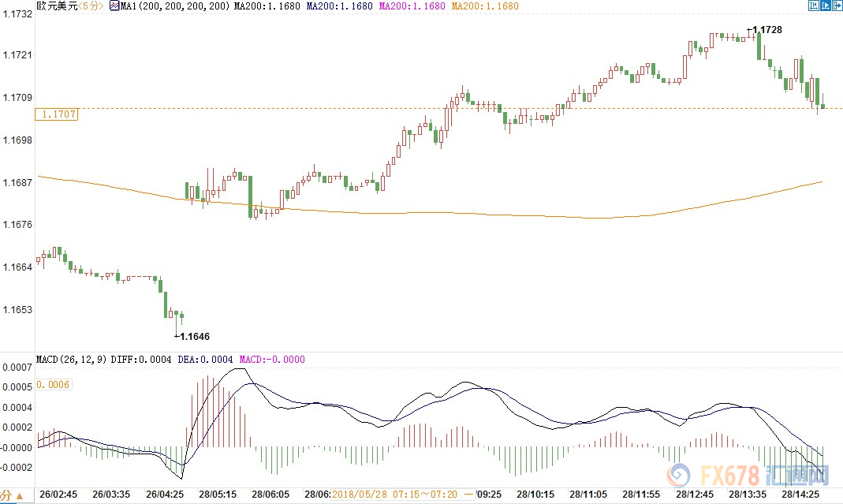Click the 26/02:45 time axis label
Screen dimensions: 843x504
pyautogui.click(x=58, y=494)
